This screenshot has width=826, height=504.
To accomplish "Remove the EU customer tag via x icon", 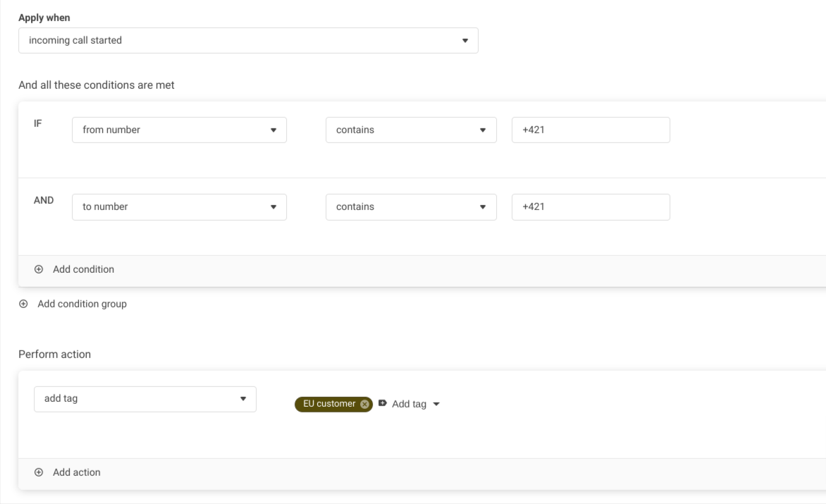I will point(364,404).
